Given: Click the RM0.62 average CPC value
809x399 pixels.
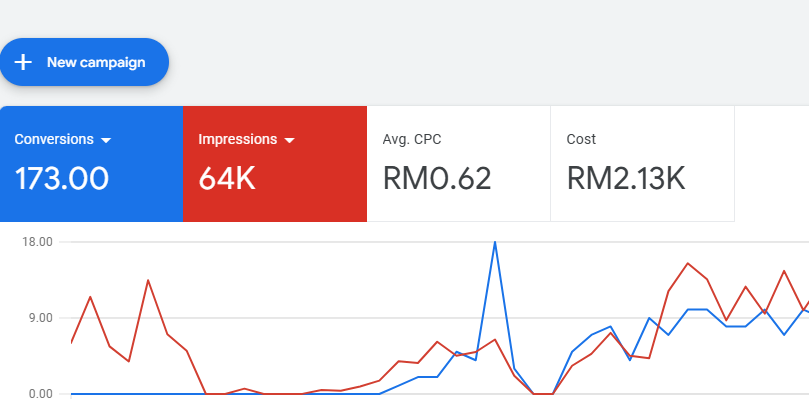Looking at the screenshot, I should (x=436, y=179).
